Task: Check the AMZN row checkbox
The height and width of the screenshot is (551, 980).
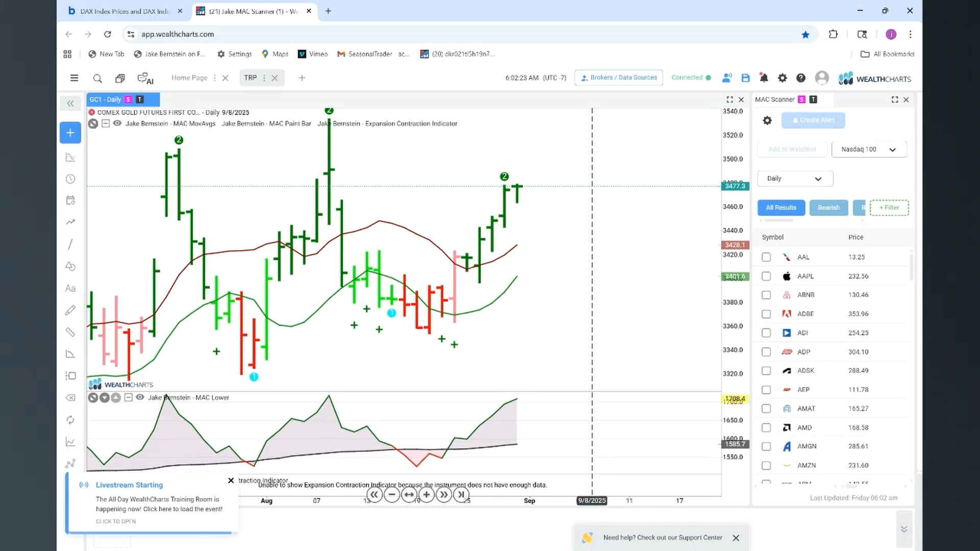Action: 766,465
